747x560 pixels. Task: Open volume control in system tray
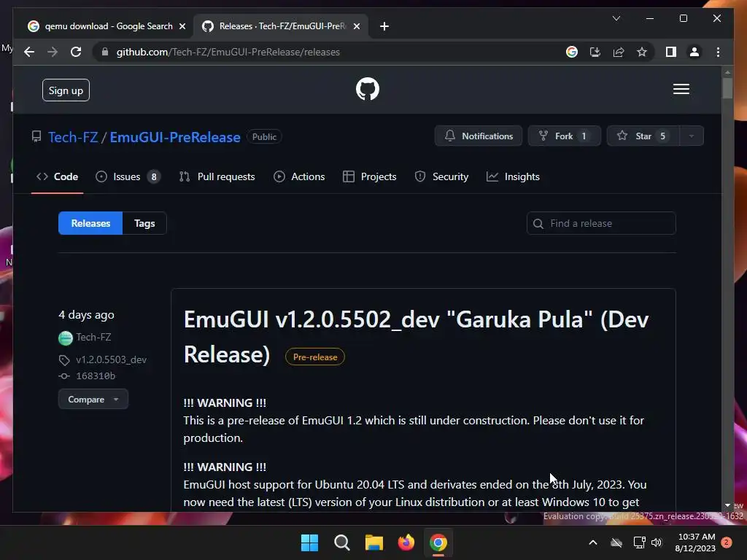coord(657,542)
